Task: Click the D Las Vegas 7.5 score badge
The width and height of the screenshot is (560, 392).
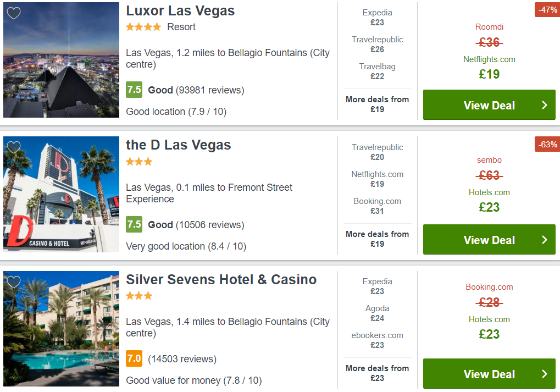Action: point(134,224)
